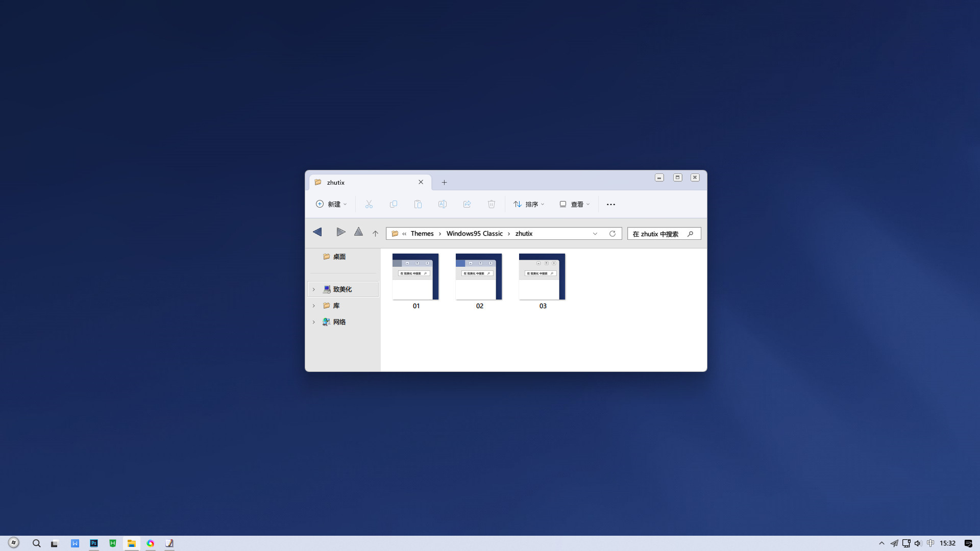The image size is (980, 551).
Task: Select the Paste icon
Action: [x=418, y=204]
